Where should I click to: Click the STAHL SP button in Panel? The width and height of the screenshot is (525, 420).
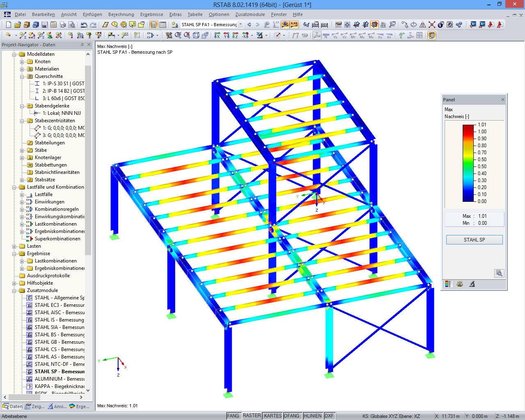pos(475,240)
